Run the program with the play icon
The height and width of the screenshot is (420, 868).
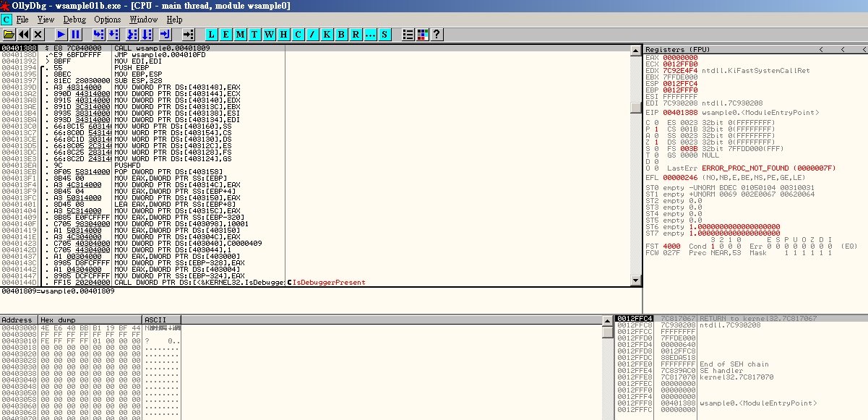tap(61, 34)
